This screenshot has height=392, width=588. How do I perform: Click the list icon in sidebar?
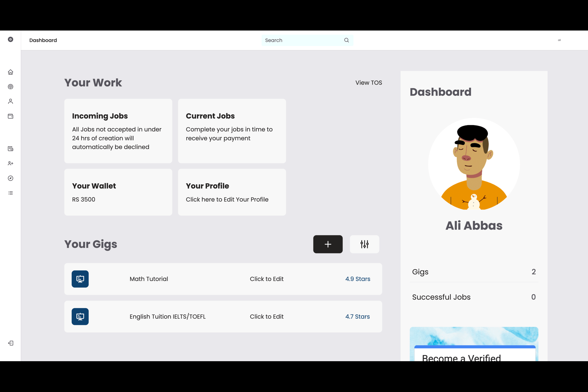pyautogui.click(x=10, y=193)
